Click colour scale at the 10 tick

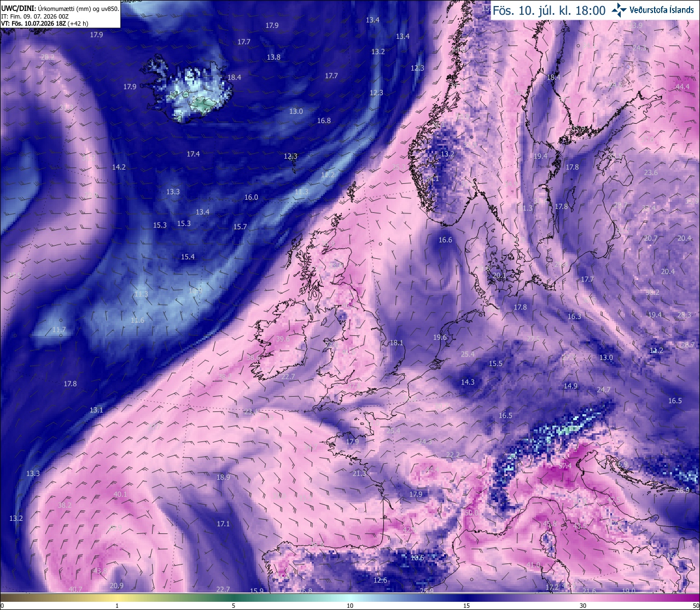350,606
